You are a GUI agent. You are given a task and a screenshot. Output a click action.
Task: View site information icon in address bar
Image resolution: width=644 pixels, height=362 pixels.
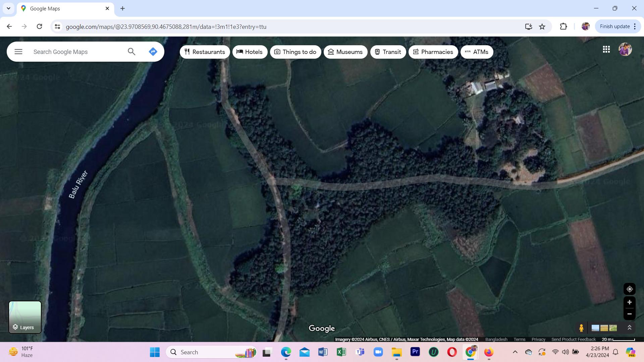point(57,26)
